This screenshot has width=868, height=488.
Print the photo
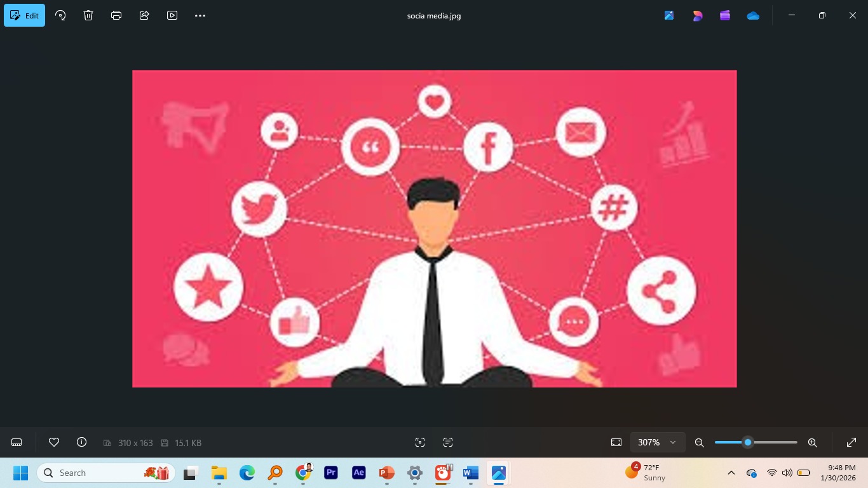click(x=116, y=15)
